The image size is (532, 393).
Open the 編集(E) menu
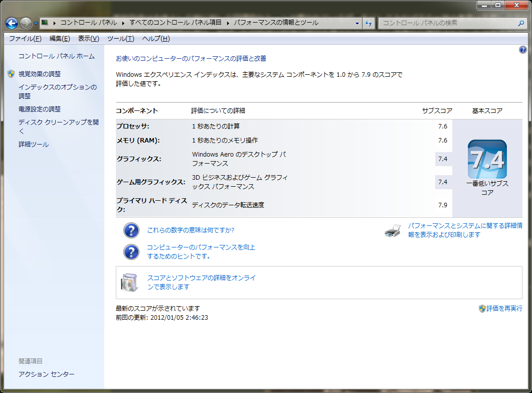(60, 39)
